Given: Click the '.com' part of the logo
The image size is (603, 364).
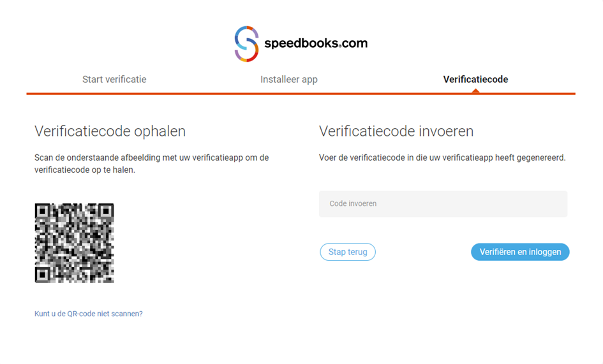Looking at the screenshot, I should pos(355,44).
